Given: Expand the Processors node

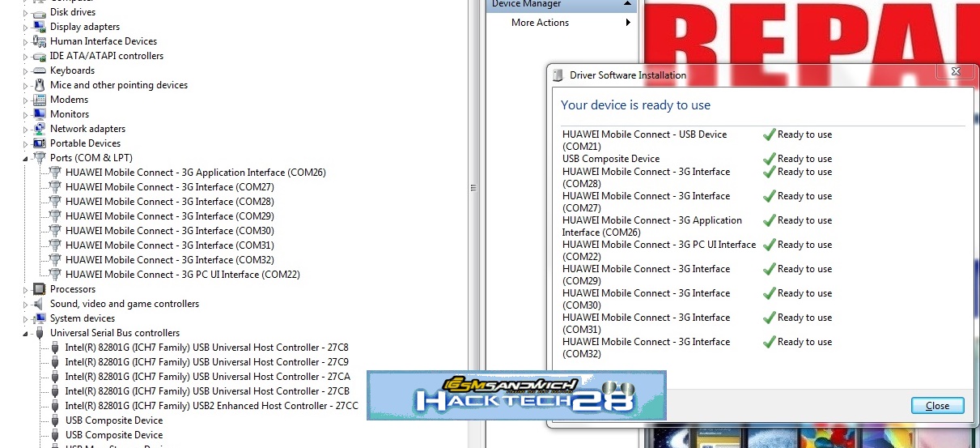Looking at the screenshot, I should coord(25,289).
